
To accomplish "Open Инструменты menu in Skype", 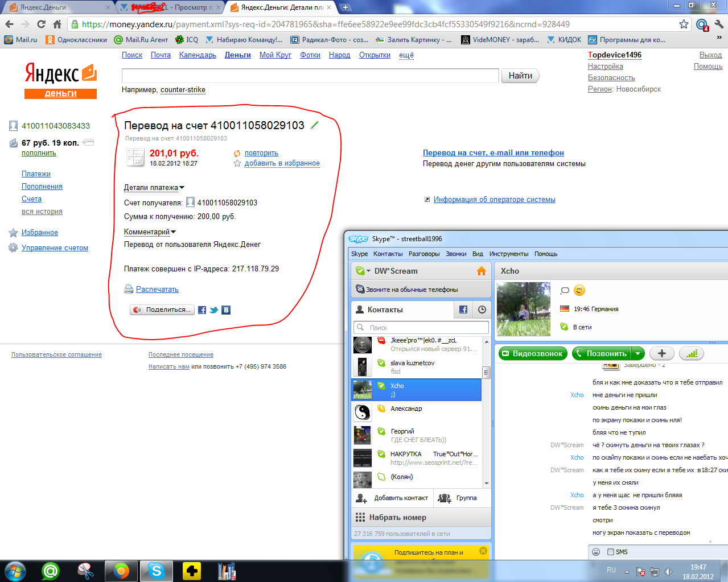I will tap(509, 254).
